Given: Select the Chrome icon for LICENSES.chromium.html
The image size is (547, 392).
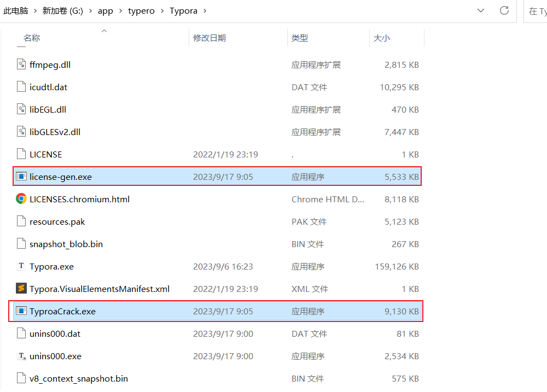Looking at the screenshot, I should 21,199.
